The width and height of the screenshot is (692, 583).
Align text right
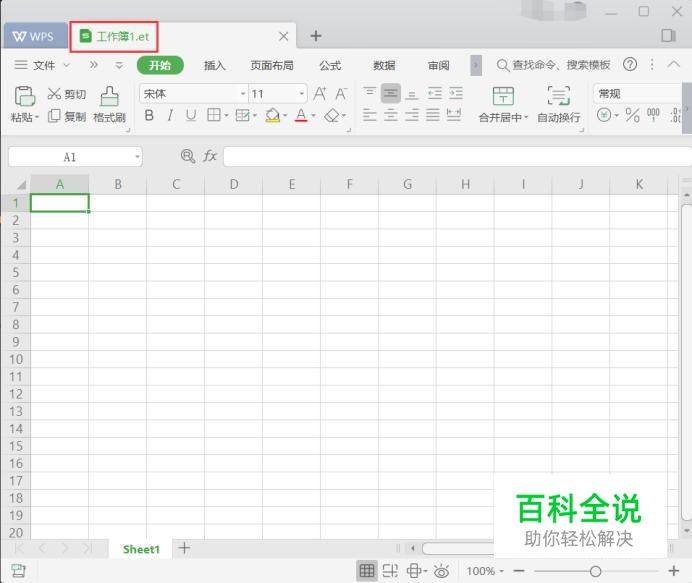(x=412, y=115)
